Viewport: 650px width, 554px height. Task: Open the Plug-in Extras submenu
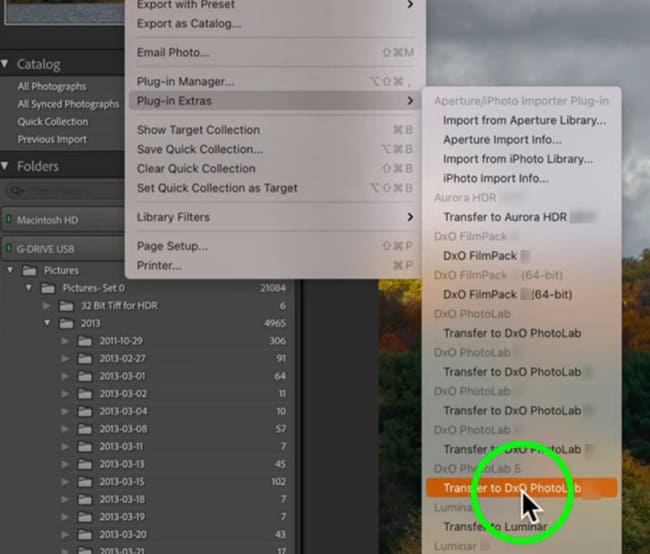pos(275,101)
